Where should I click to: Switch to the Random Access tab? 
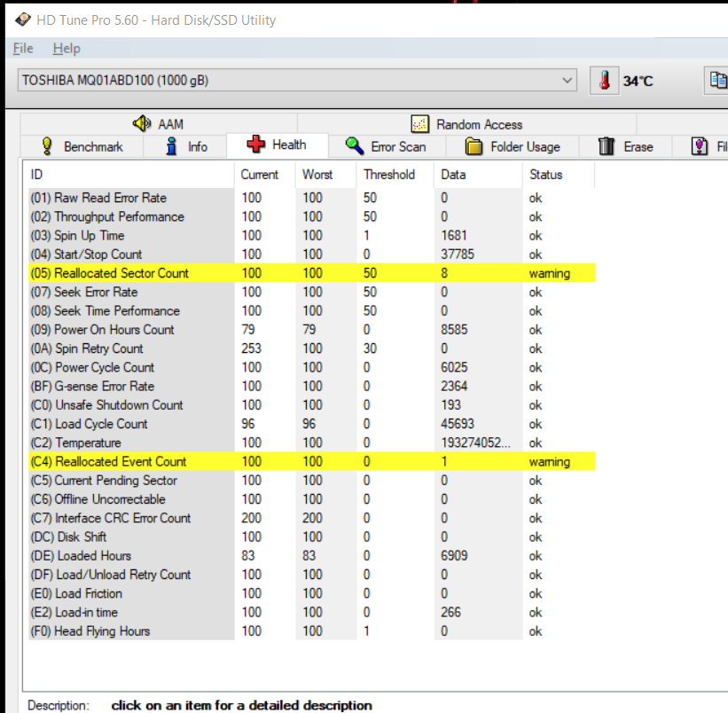[466, 124]
